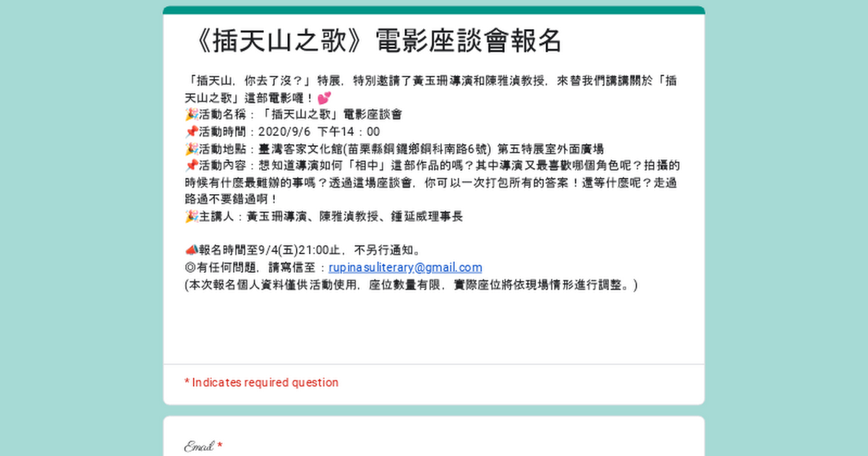The width and height of the screenshot is (868, 456).
Task: Click the 活動地點 臺灣客家文化館 line
Action: pyautogui.click(x=394, y=149)
